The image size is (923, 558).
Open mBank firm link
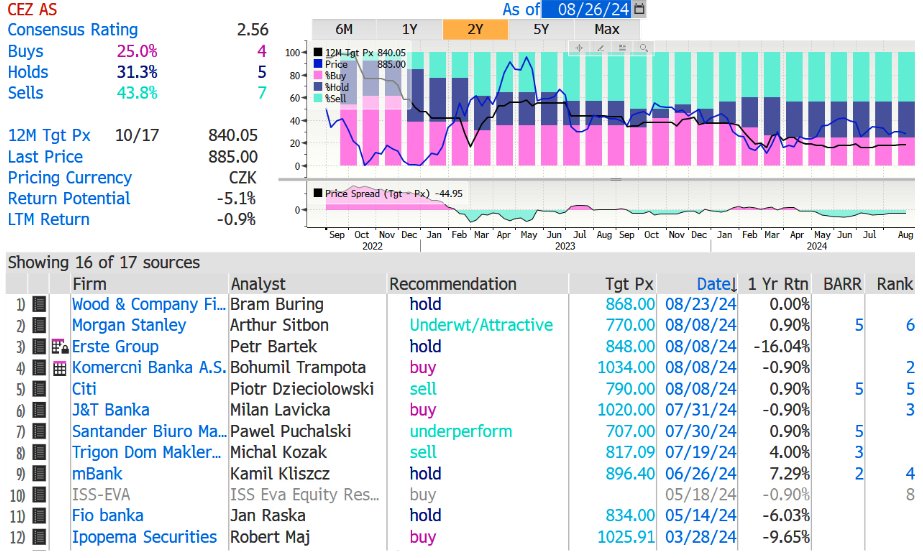click(97, 474)
